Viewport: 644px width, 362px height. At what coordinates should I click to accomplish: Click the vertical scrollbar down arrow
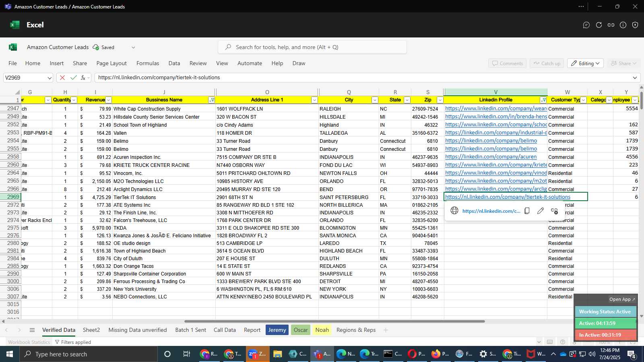pyautogui.click(x=641, y=316)
